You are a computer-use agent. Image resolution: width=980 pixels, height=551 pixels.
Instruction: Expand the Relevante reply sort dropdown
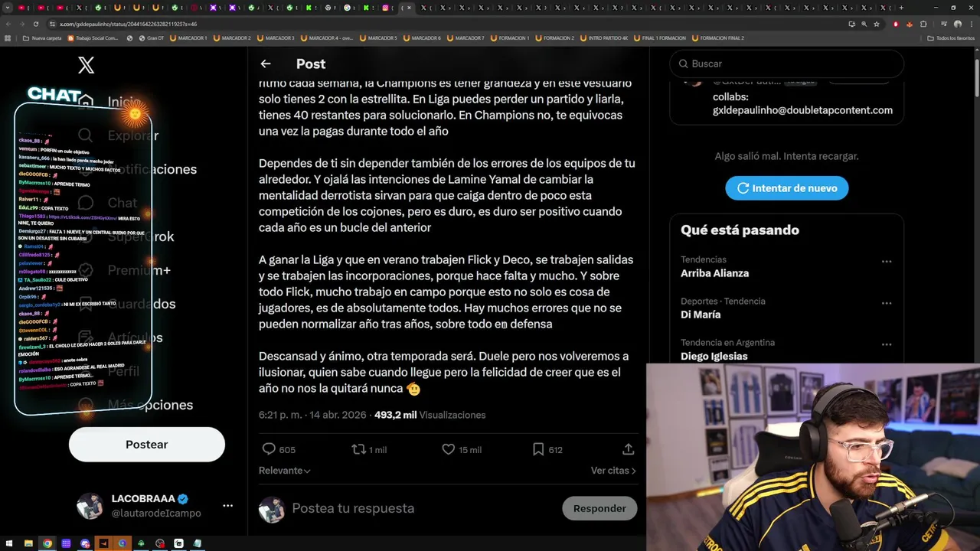point(285,470)
